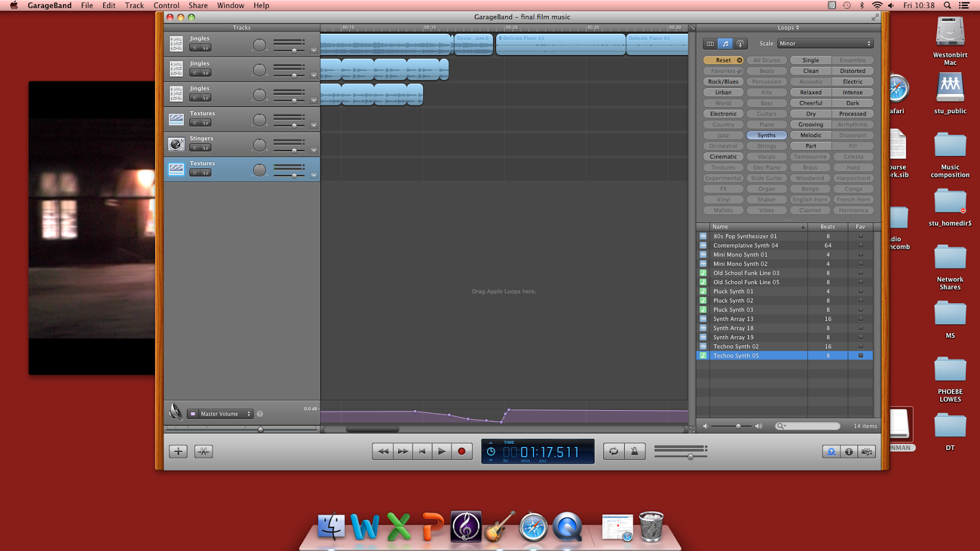Sort the loop list by Name column
The image size is (980, 551).
point(758,227)
